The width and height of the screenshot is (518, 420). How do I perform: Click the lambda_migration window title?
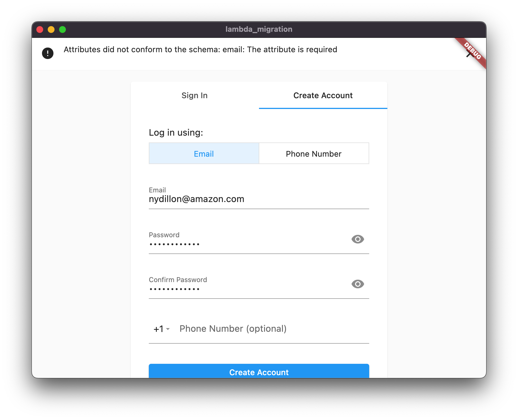259,29
